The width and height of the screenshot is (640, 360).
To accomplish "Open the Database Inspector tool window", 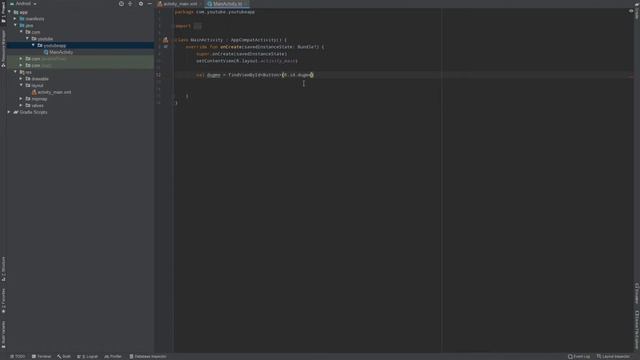I will (x=148, y=356).
